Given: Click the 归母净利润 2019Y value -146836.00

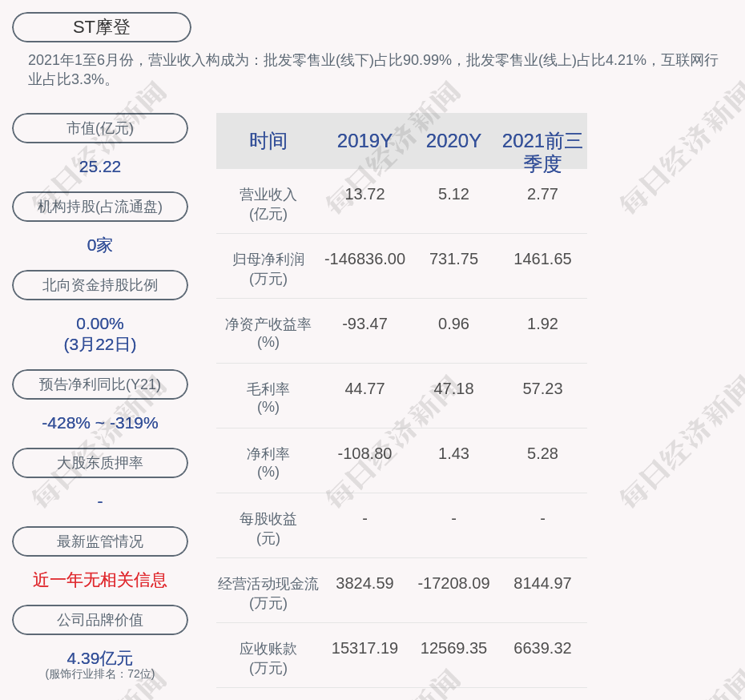Looking at the screenshot, I should click(x=364, y=259).
